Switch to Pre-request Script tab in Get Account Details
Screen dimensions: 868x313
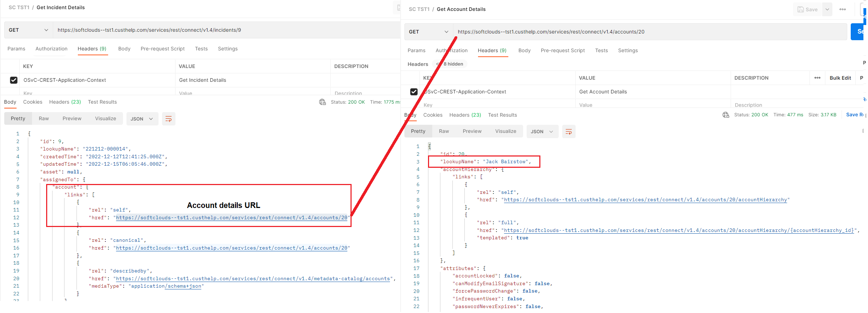tap(563, 51)
